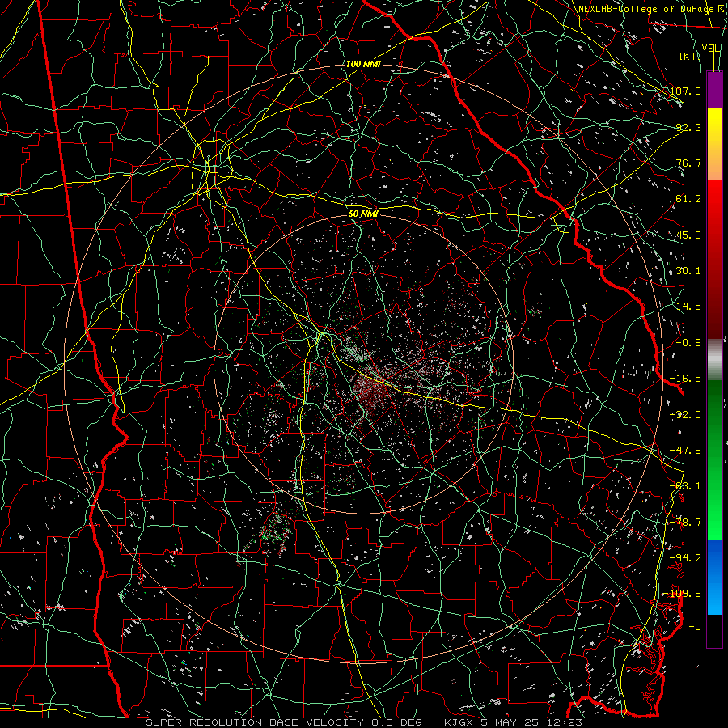Click the -78.7 velocity scale value
Screen dimensions: 728x728
[685, 523]
